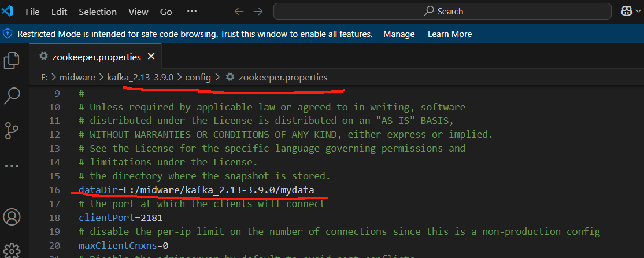Open the File menu
644x258 pixels.
(x=32, y=12)
